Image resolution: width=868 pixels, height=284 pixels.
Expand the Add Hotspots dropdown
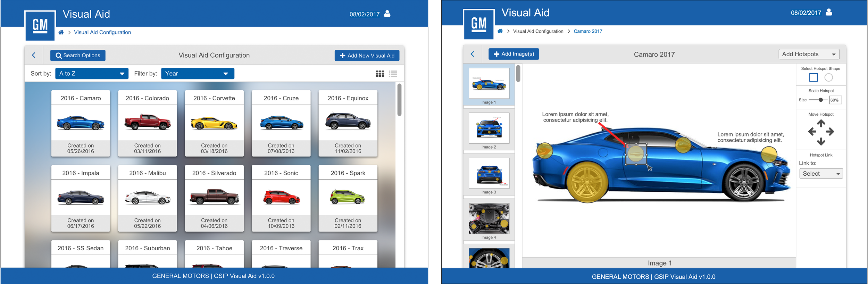pos(809,54)
